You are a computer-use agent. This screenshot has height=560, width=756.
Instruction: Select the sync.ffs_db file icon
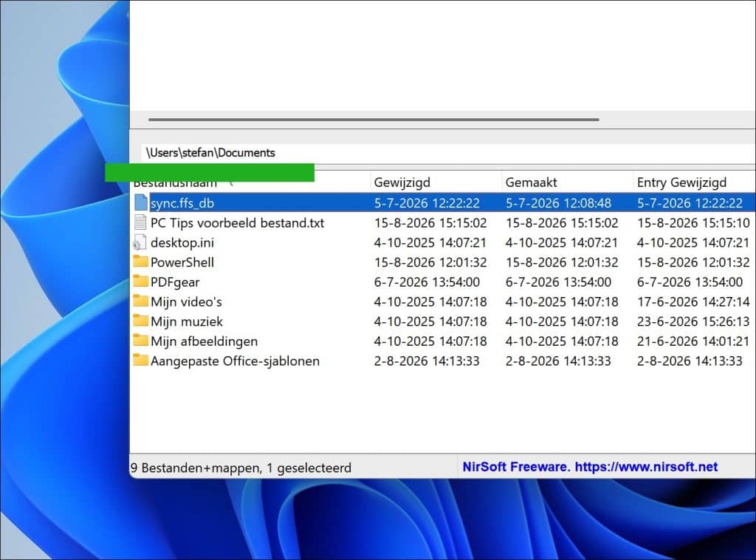pos(141,202)
